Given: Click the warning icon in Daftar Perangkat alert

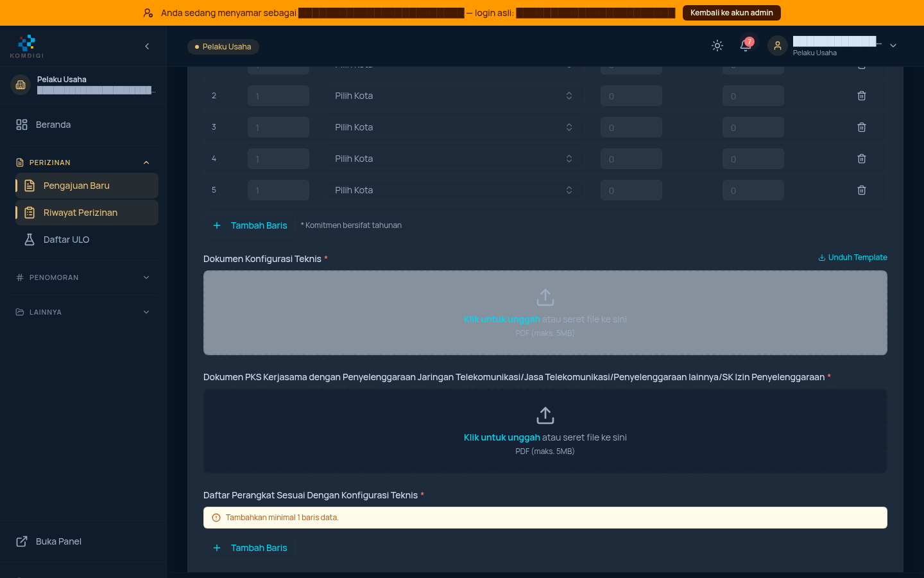Looking at the screenshot, I should 216,518.
